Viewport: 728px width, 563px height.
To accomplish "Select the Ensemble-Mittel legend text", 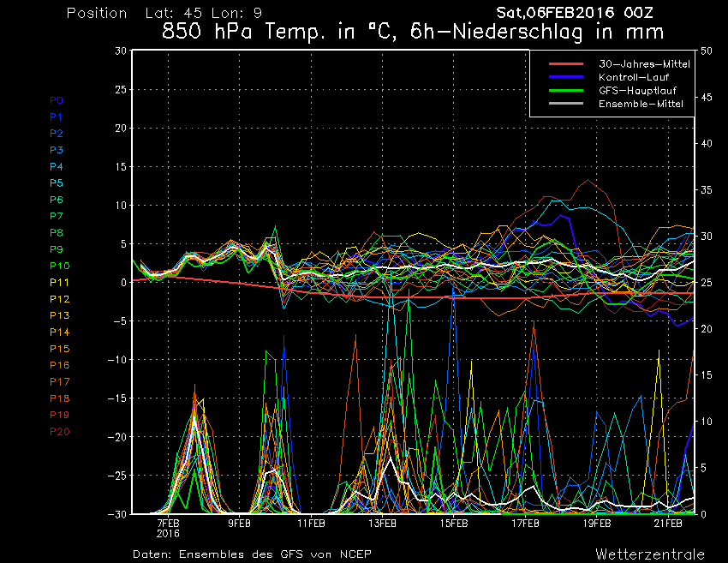I will point(641,104).
